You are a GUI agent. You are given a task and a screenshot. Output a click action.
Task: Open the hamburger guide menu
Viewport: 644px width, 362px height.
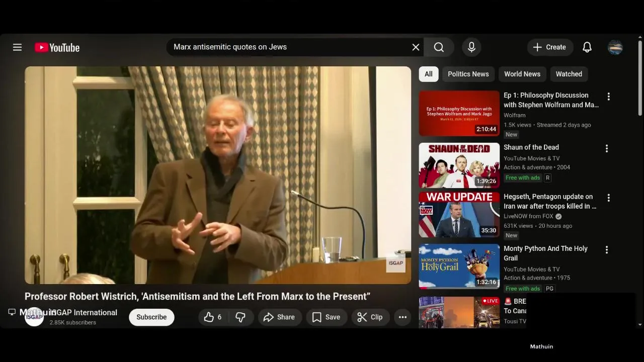tap(17, 47)
